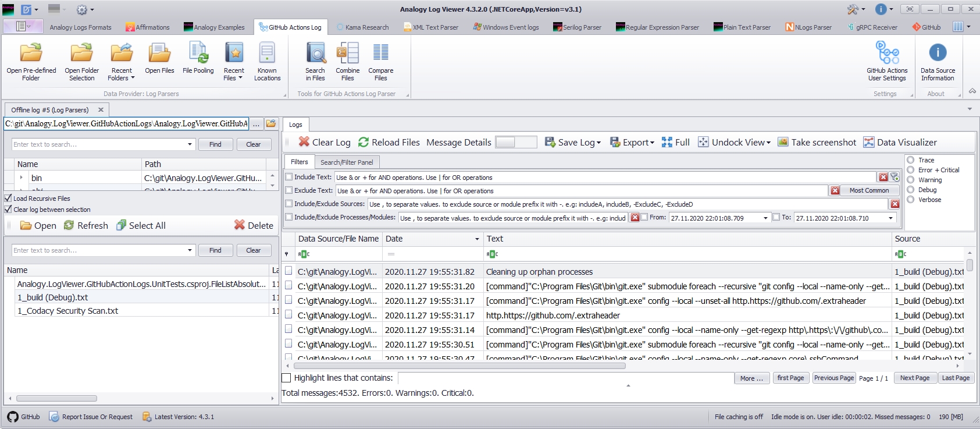The width and height of the screenshot is (980, 429).
Task: Open the Serilog Parser tab
Action: [577, 27]
